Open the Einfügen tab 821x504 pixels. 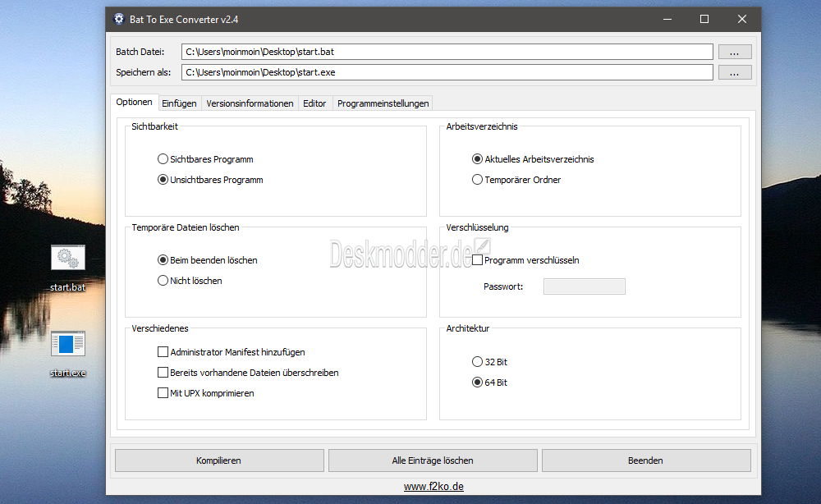179,103
